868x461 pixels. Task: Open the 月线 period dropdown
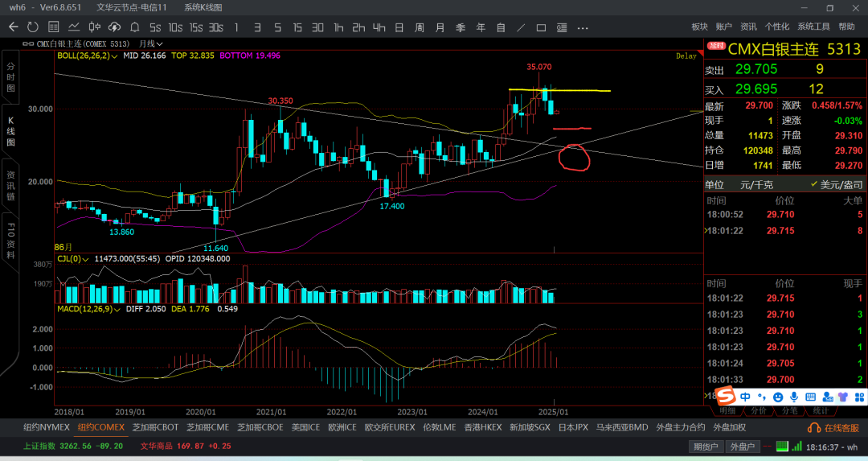pyautogui.click(x=150, y=43)
